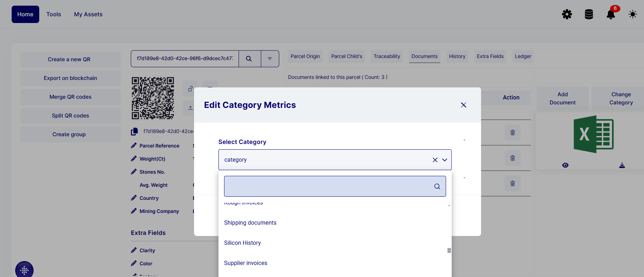This screenshot has width=644, height=277.
Task: Select Shipping documents from the list
Action: point(250,223)
